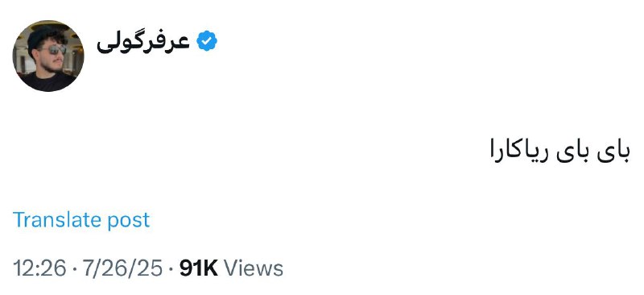Click the dot separator before 91K

(171, 268)
